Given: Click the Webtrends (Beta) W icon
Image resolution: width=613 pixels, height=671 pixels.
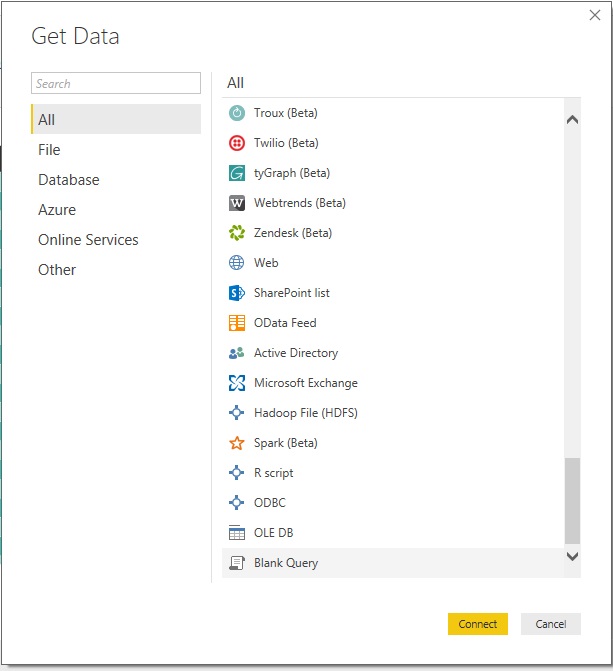Looking at the screenshot, I should coord(237,203).
